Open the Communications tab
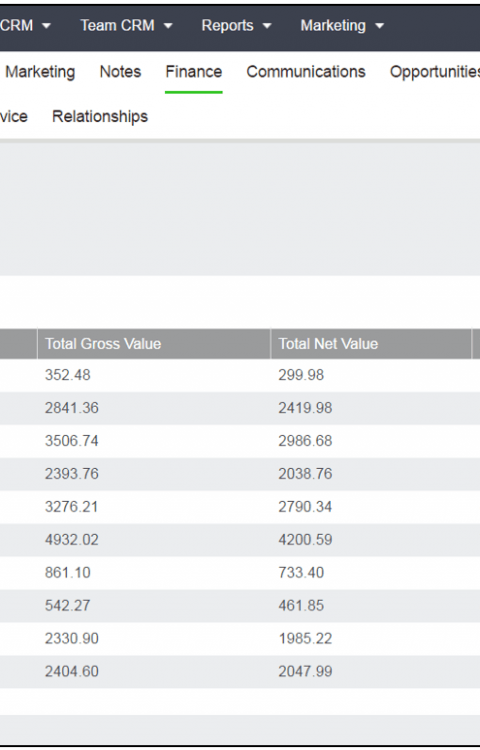This screenshot has height=750, width=480. tap(306, 72)
